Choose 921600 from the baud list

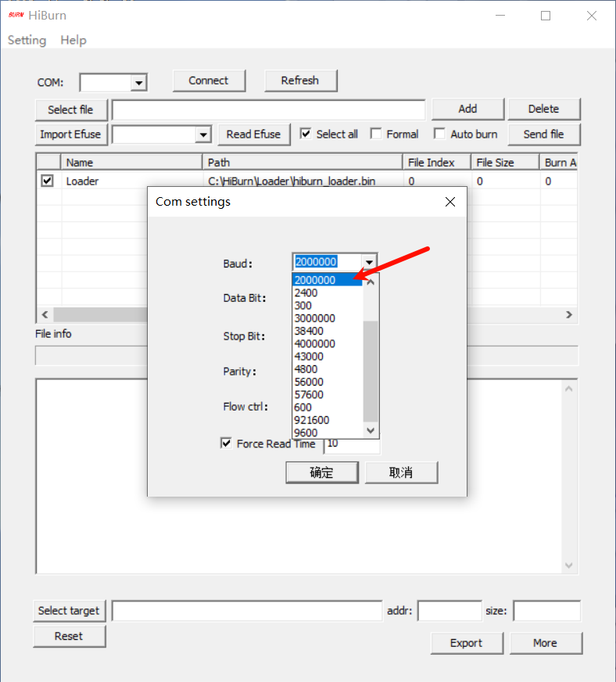click(x=311, y=420)
